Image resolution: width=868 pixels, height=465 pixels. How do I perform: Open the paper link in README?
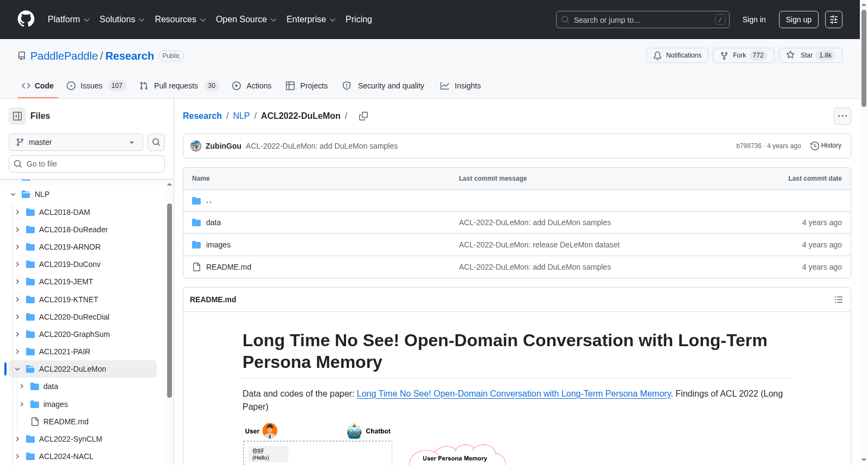(514, 393)
